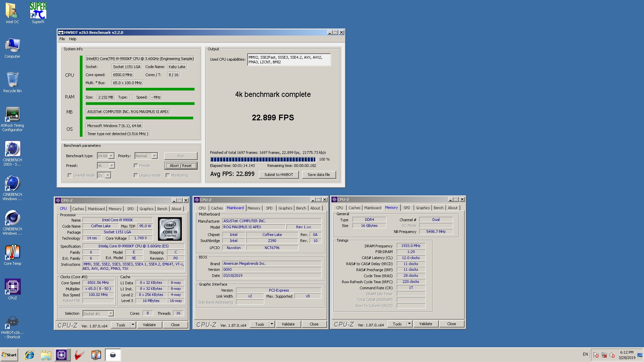
Task: Select Graphics tab in middle CPU-Z window
Action: click(285, 208)
